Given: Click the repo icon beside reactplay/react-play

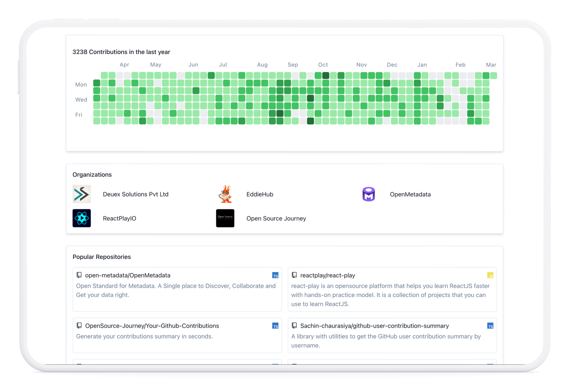Looking at the screenshot, I should 294,275.
